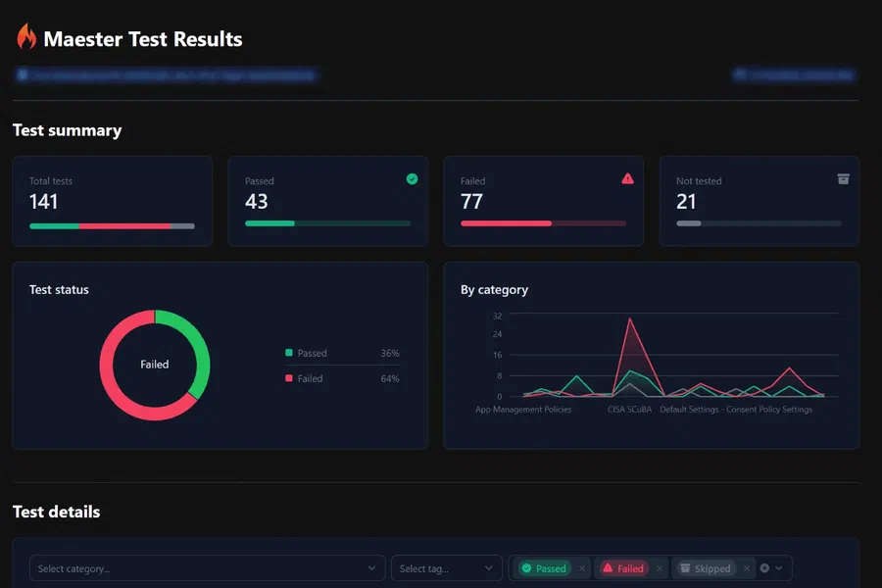Viewport: 882px width, 588px height.
Task: Clear all status filters with the circled X icon
Action: click(764, 568)
